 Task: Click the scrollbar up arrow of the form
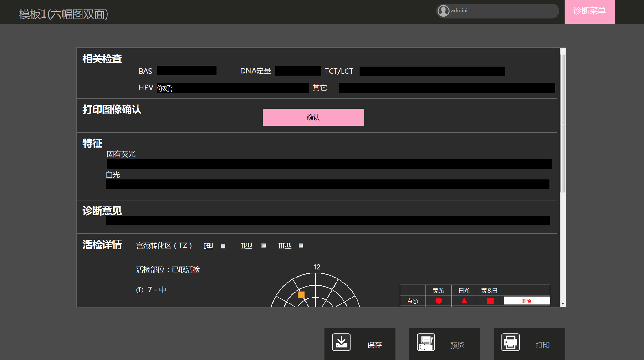563,51
